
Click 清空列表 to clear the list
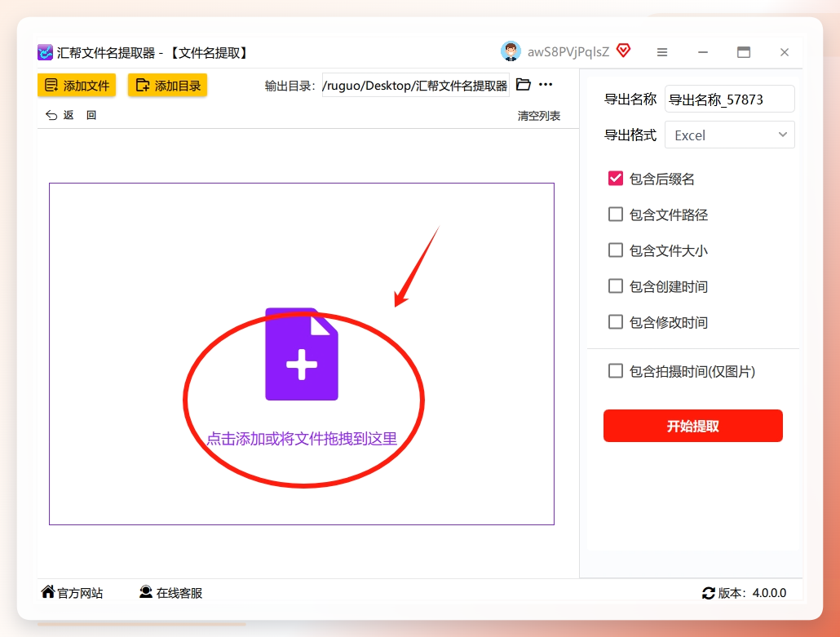pos(539,116)
